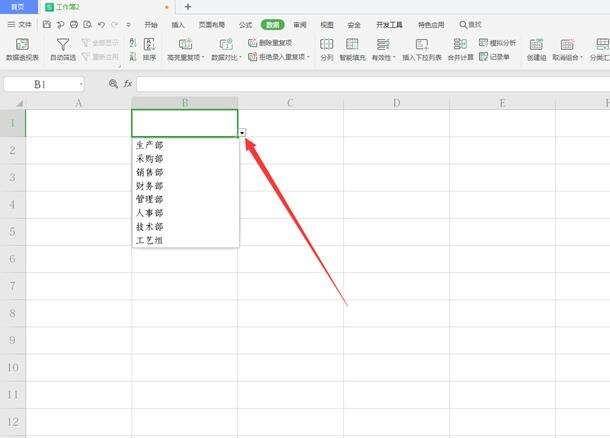
Task: Click the 高亮重复项 highlight duplicates icon
Action: 185,44
